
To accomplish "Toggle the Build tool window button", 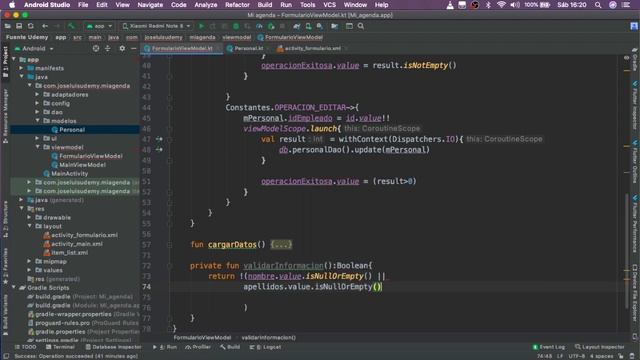I will (230, 347).
